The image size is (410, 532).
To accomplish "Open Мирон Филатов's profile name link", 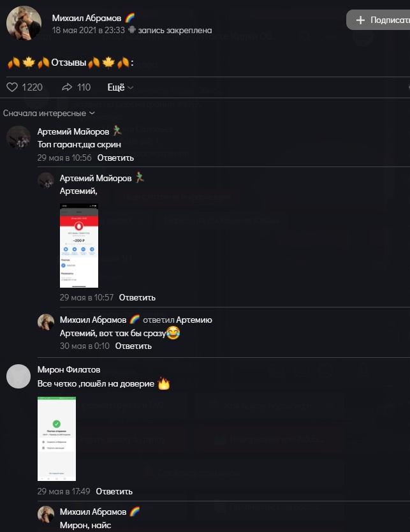I will pyautogui.click(x=69, y=369).
